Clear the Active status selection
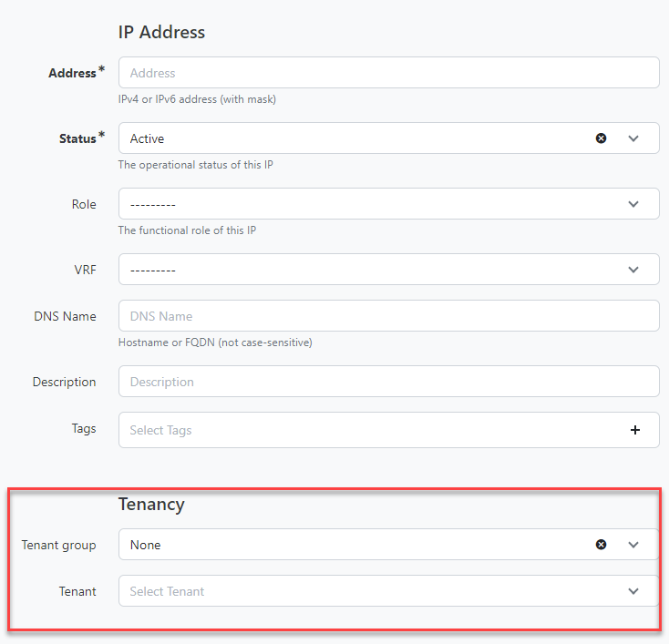Screen dimensions: 669x644 [x=601, y=138]
